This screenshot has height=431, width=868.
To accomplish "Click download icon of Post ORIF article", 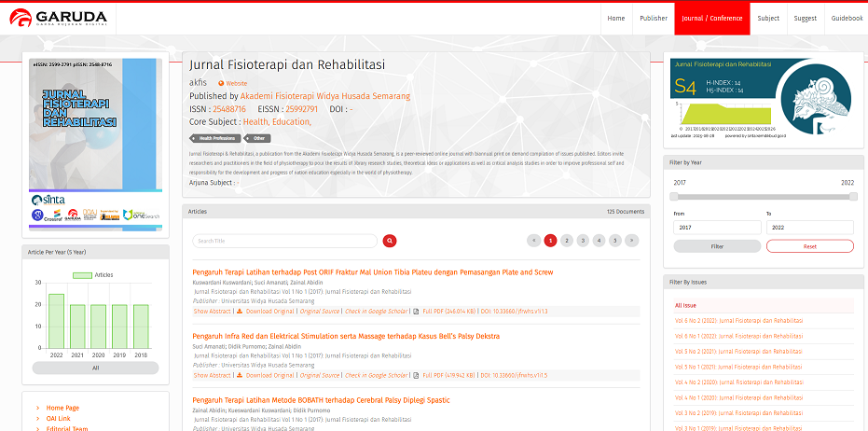I will click(240, 312).
